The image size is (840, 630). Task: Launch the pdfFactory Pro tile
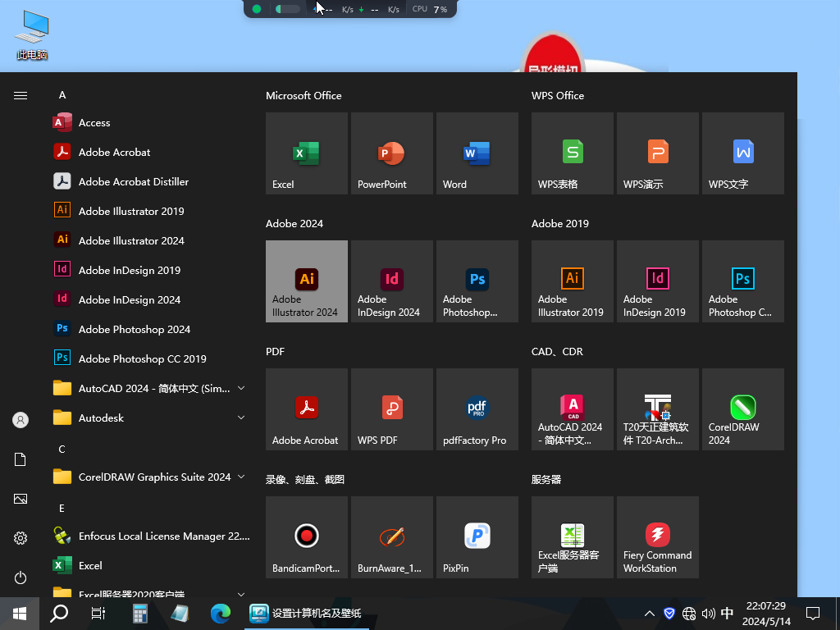pos(477,409)
